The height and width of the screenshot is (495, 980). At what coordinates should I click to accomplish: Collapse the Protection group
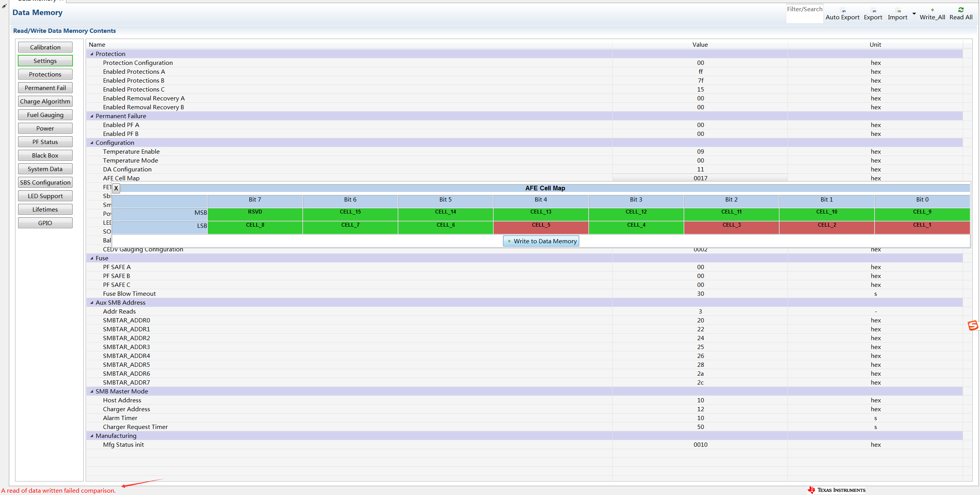tap(92, 54)
